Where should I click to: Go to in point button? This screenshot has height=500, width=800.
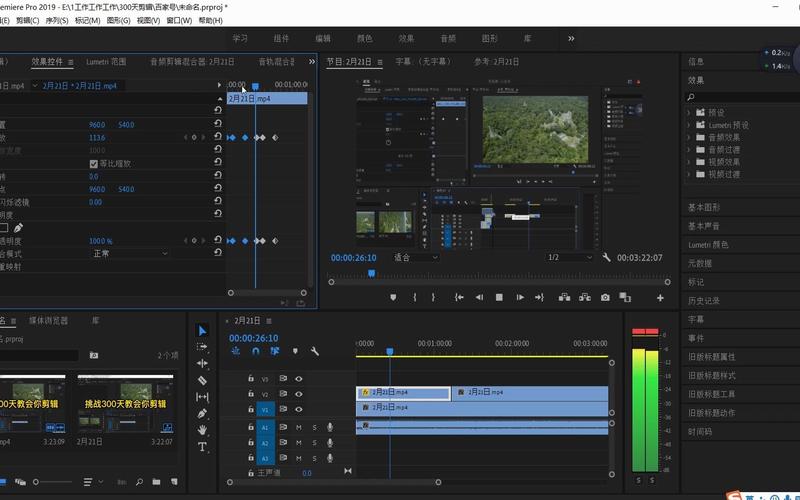coord(459,297)
